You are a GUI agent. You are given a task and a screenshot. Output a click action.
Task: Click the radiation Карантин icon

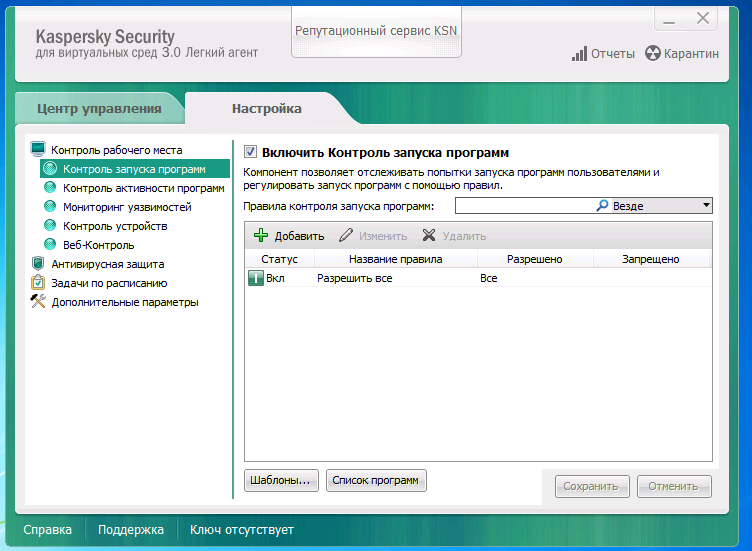(x=653, y=53)
